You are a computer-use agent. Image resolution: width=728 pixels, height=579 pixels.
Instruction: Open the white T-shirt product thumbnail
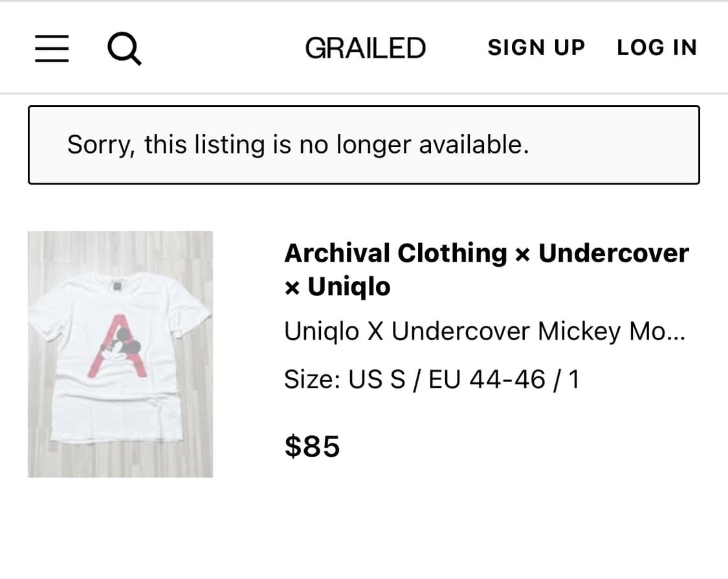(120, 354)
